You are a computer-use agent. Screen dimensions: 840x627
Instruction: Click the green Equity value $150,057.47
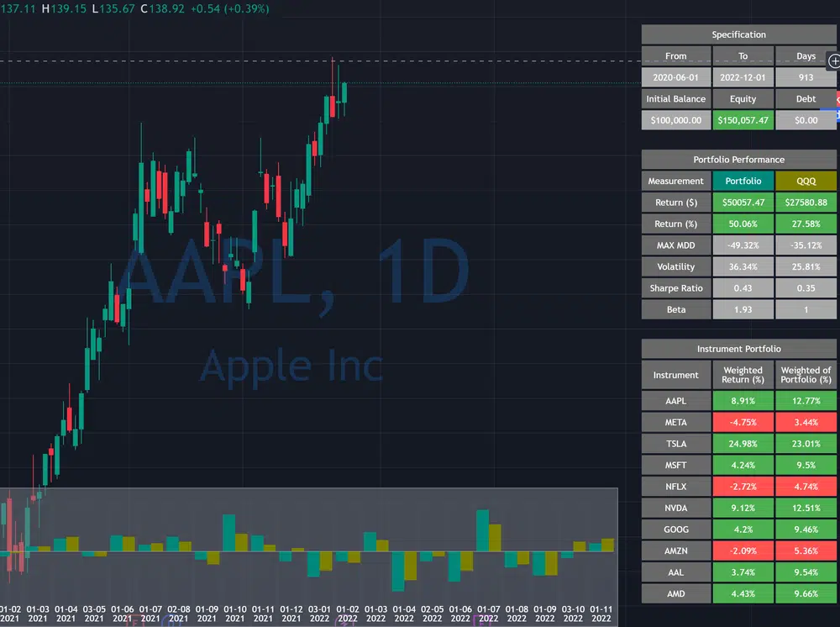point(743,120)
